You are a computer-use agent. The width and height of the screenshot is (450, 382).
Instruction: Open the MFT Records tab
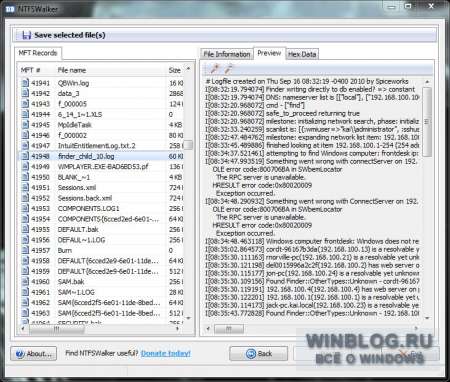[38, 53]
